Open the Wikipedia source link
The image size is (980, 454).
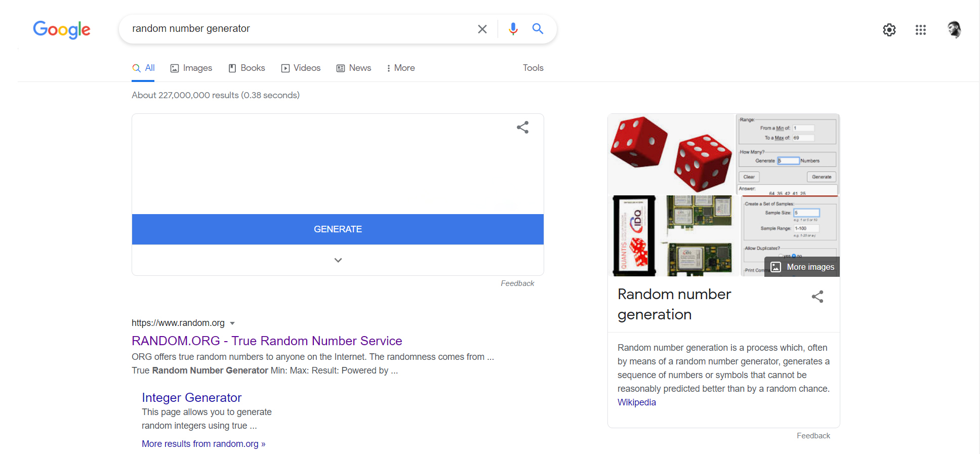point(636,402)
